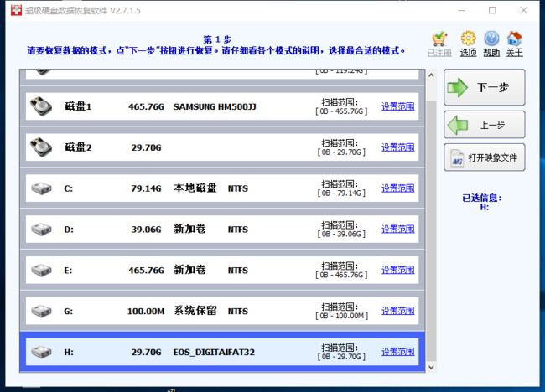Click 设置范围 link for C: drive

click(x=398, y=188)
